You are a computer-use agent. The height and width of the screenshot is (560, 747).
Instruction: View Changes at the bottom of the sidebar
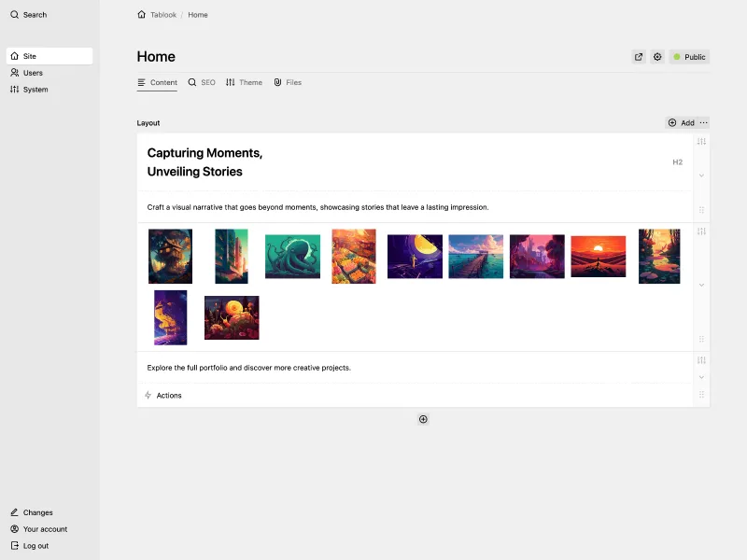[35, 512]
